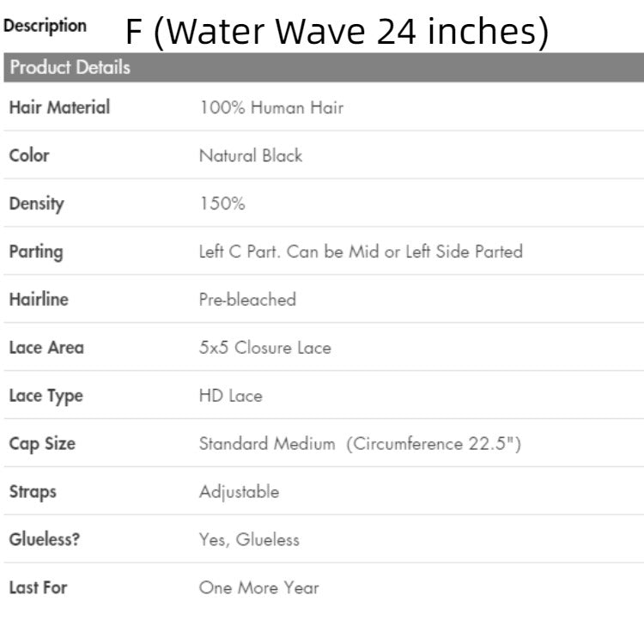The image size is (644, 644).
Task: Select the Left C Part description text
Action: [x=361, y=252]
